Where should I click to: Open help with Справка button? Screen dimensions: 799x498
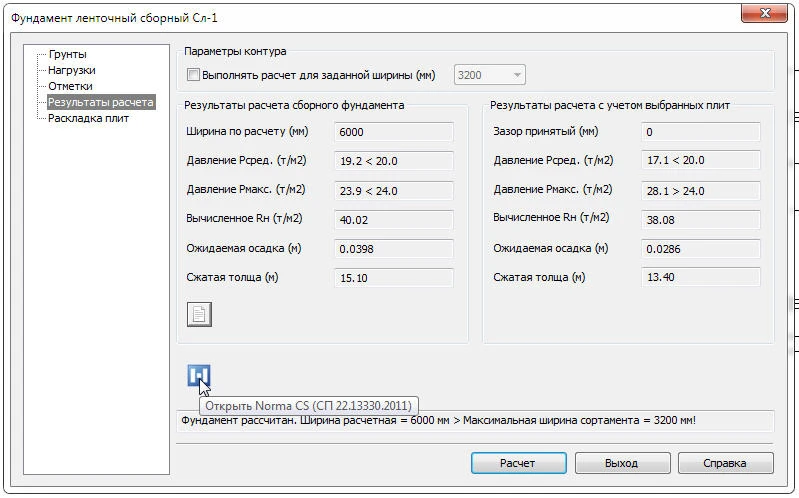[724, 463]
